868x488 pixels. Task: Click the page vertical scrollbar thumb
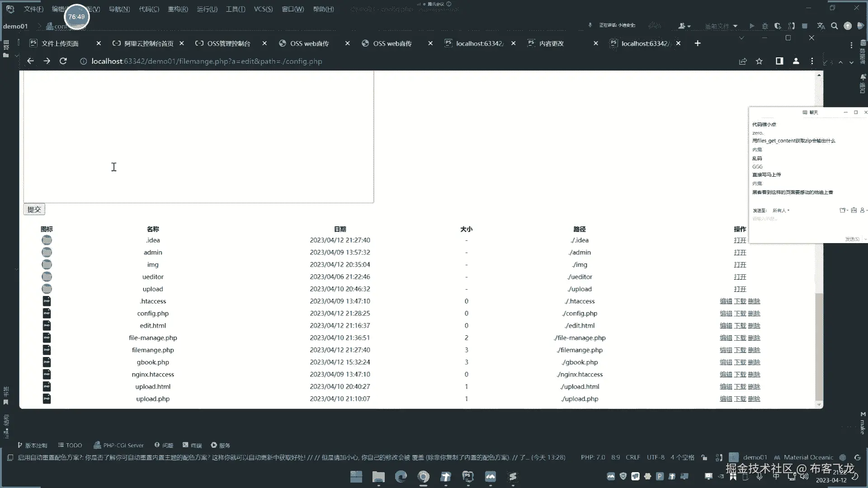819,346
